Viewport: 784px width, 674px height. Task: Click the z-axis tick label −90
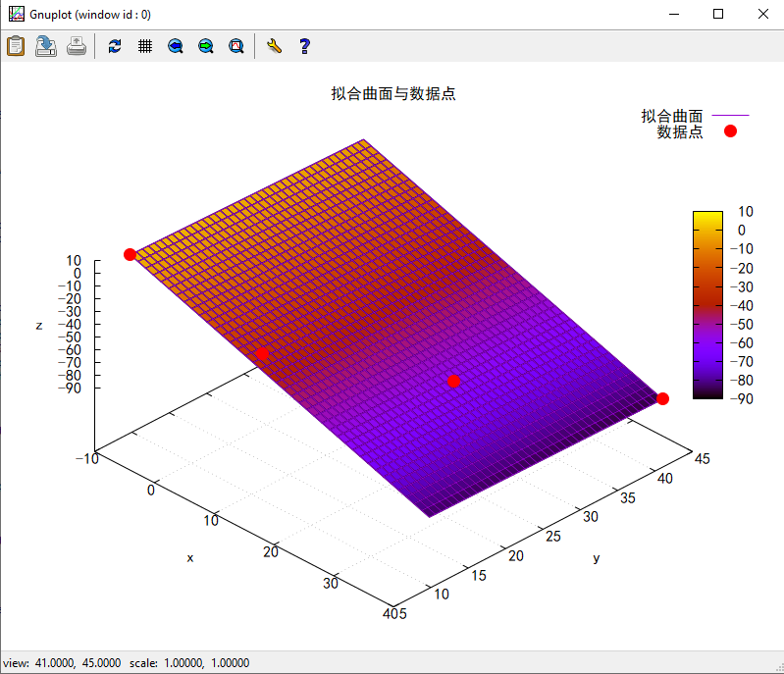point(70,388)
